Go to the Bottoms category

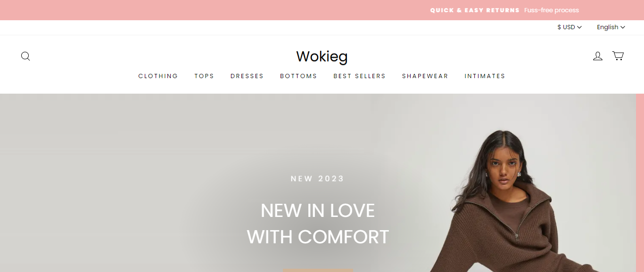[298, 76]
